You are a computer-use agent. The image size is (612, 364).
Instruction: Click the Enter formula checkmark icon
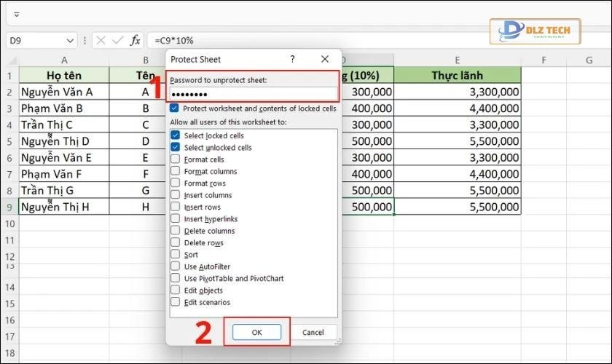pyautogui.click(x=117, y=41)
